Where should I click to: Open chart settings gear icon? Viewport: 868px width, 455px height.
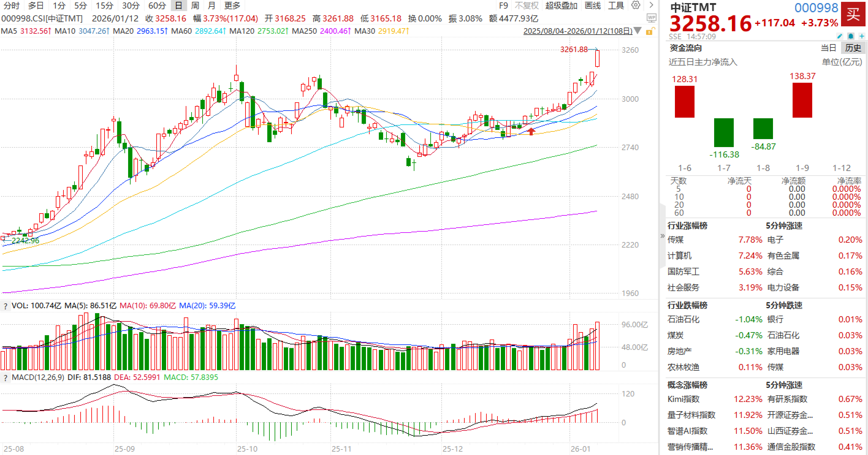tap(635, 5)
